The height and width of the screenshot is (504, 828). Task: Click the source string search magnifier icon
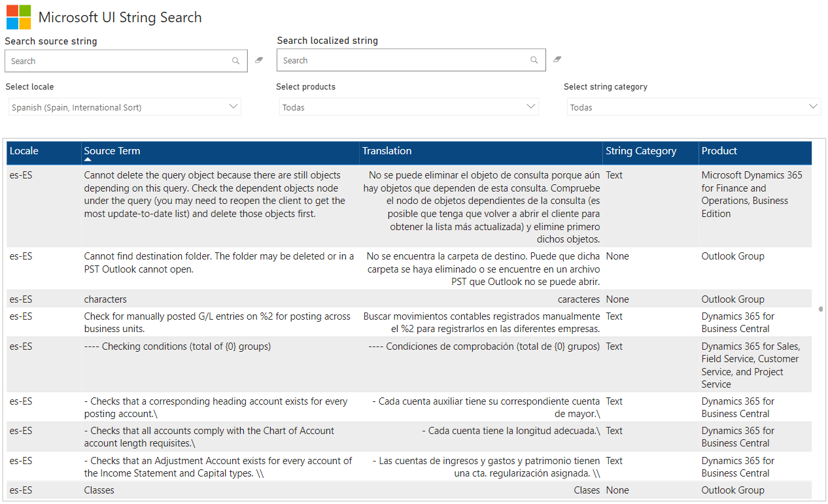pos(235,60)
